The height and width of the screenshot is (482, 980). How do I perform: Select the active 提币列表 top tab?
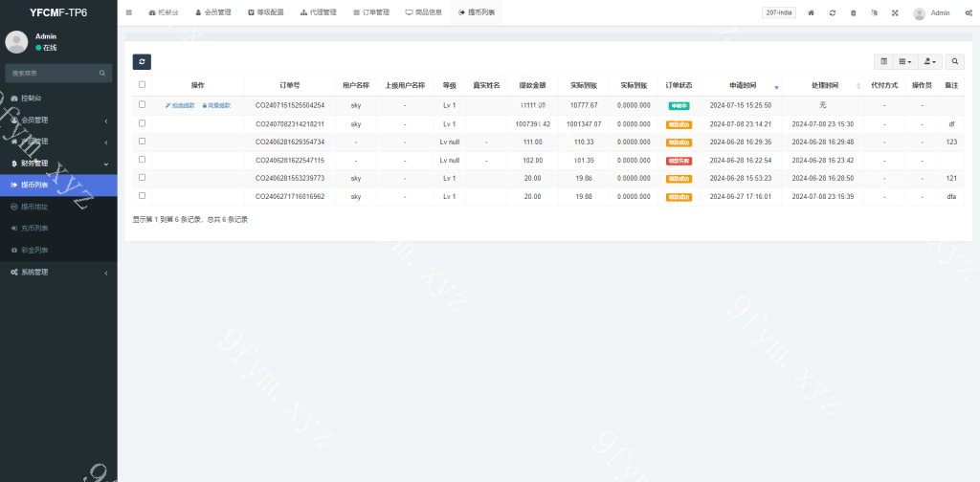[x=477, y=12]
